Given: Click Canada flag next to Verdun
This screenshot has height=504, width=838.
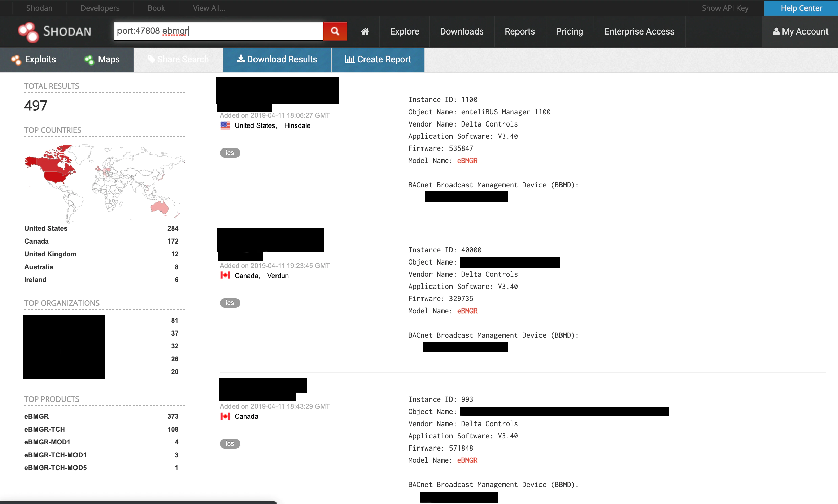Looking at the screenshot, I should (225, 275).
